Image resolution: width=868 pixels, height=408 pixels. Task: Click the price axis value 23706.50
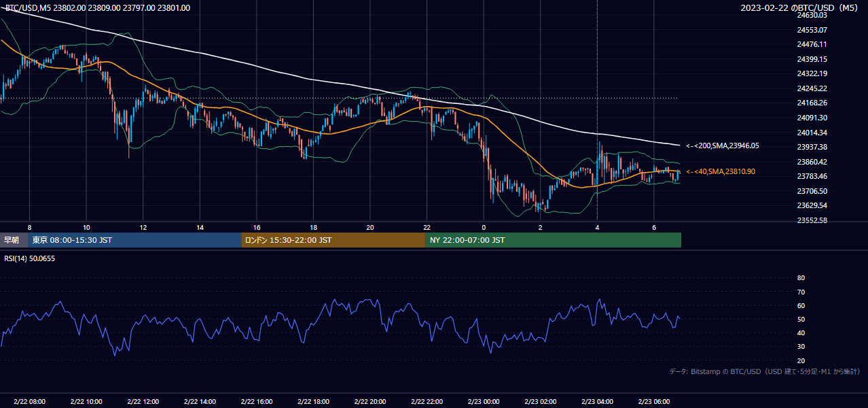812,191
